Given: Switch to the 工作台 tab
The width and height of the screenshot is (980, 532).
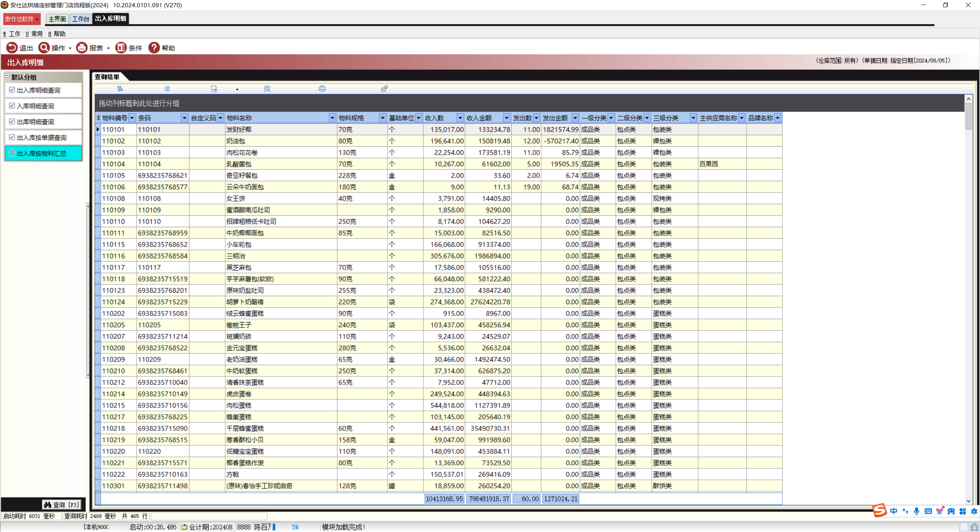Looking at the screenshot, I should 80,19.
